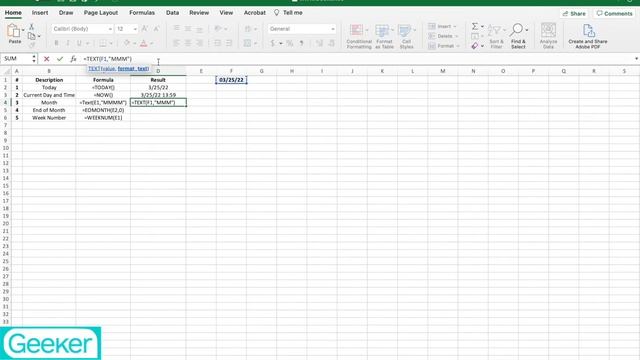Click the Format Painter brush icon
The image size is (640, 360).
tap(31, 44)
